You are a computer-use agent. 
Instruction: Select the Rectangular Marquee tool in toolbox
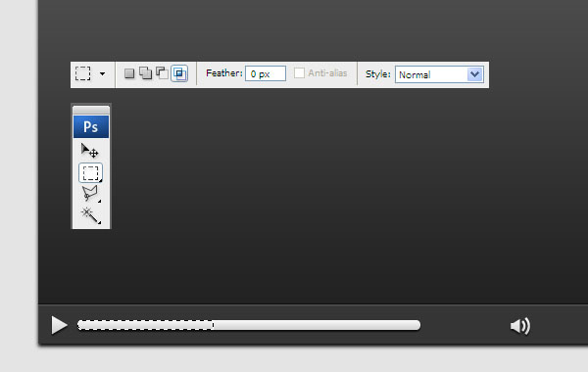click(91, 173)
